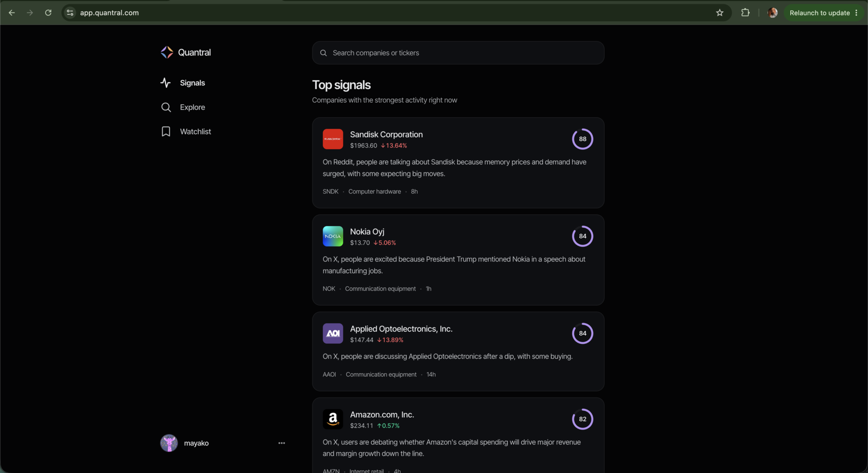This screenshot has height=473, width=868.
Task: Click the search magnifier icon in search bar
Action: tap(324, 53)
